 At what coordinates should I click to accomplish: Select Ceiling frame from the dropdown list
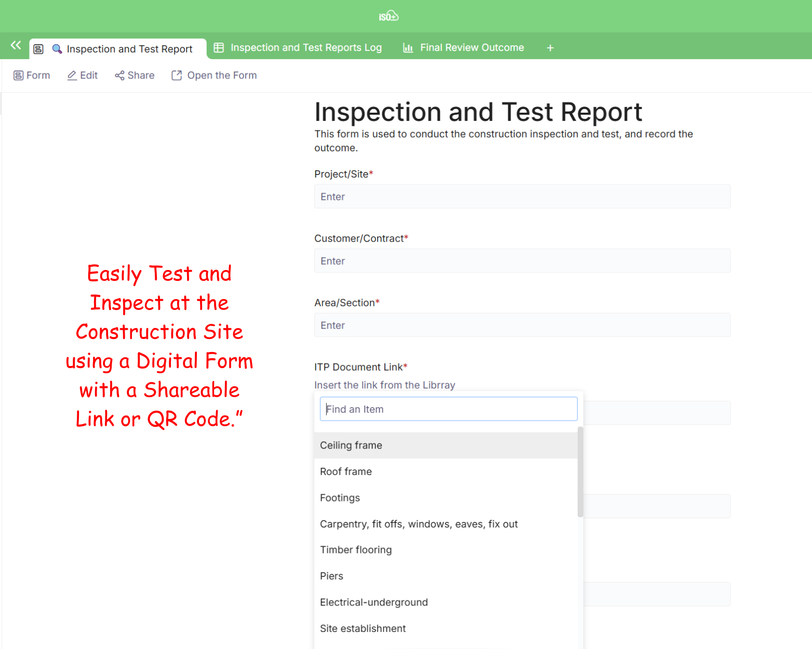point(351,445)
